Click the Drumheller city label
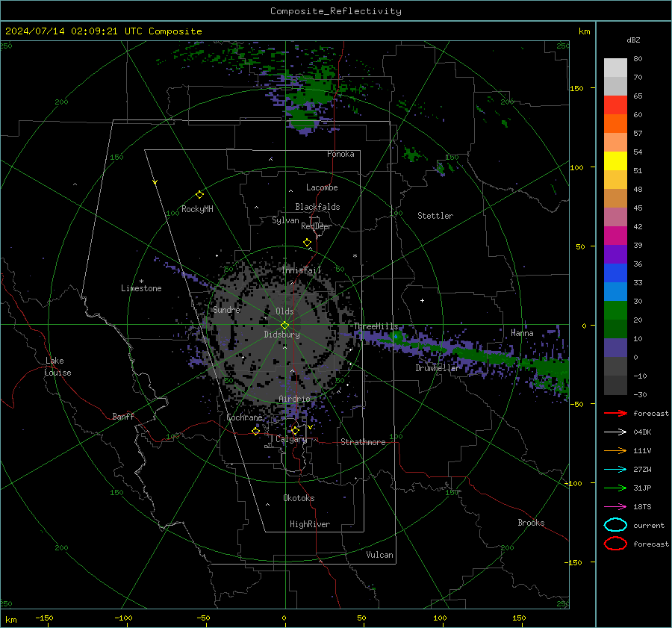 click(x=438, y=368)
